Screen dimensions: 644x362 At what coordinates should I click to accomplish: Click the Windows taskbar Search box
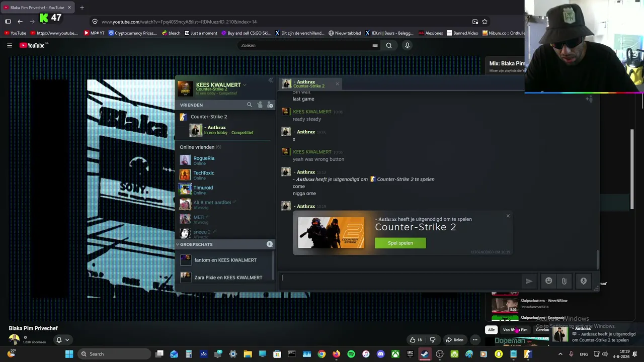pos(114,354)
